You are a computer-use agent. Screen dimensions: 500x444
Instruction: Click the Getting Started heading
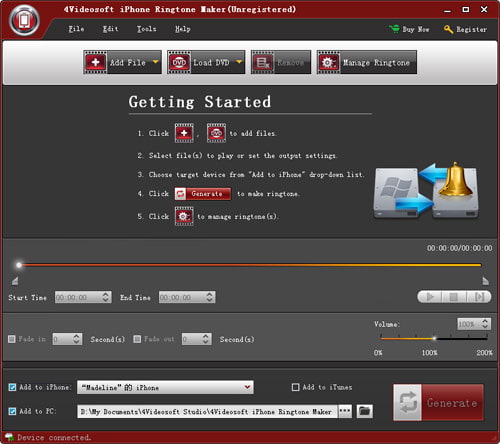(200, 102)
